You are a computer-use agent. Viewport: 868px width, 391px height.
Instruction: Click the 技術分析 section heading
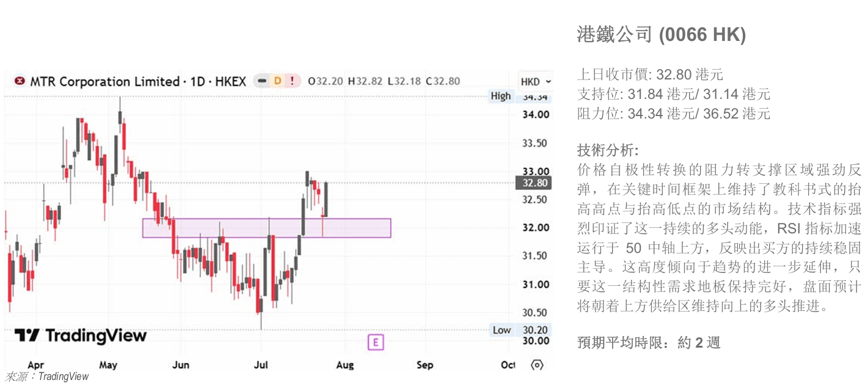608,150
